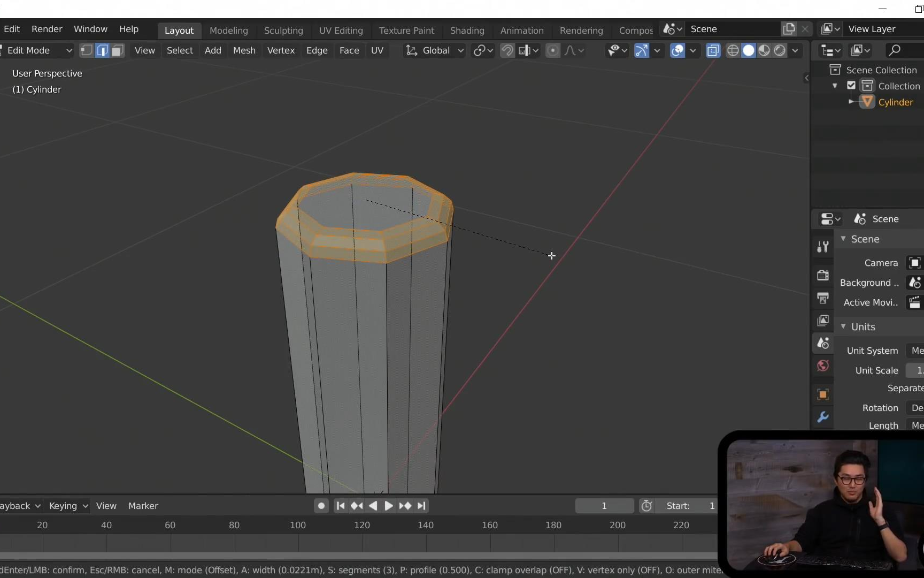Toggle snapping magnet
Screen dimensions: 924x578
507,50
